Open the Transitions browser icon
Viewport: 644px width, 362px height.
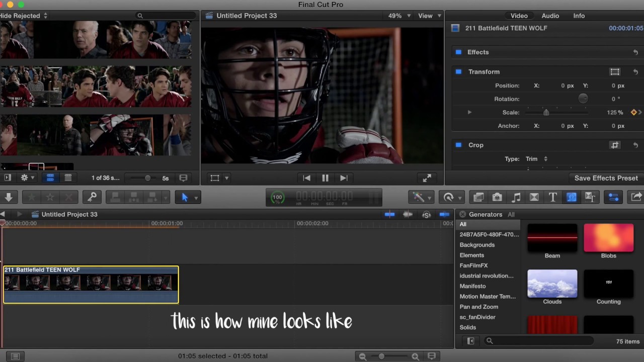pos(534,198)
